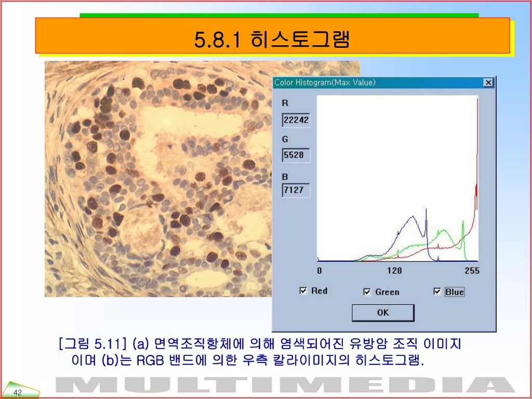Image resolution: width=532 pixels, height=399 pixels.
Task: Click the RGB histogram plot area
Action: pyautogui.click(x=397, y=179)
